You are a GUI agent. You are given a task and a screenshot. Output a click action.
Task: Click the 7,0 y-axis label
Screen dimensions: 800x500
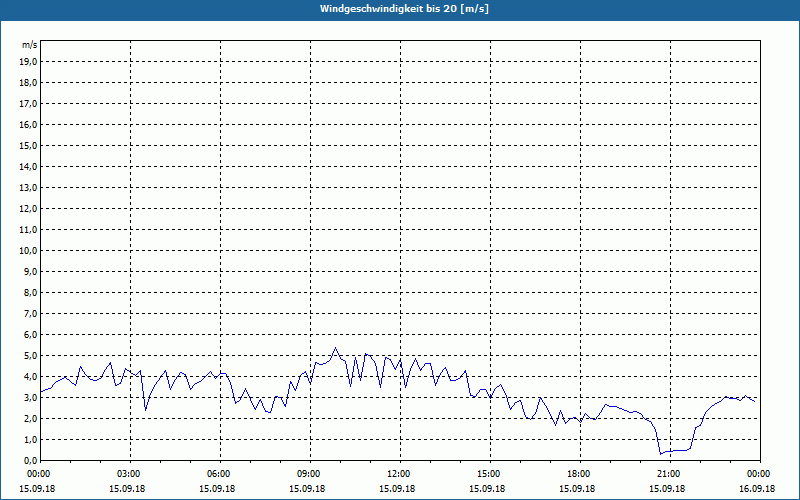pos(30,313)
